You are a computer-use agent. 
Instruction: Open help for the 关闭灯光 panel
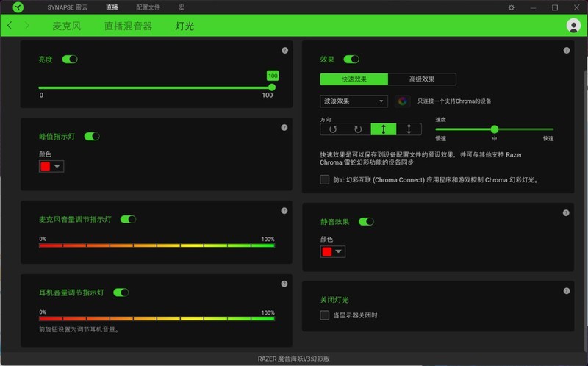567,291
